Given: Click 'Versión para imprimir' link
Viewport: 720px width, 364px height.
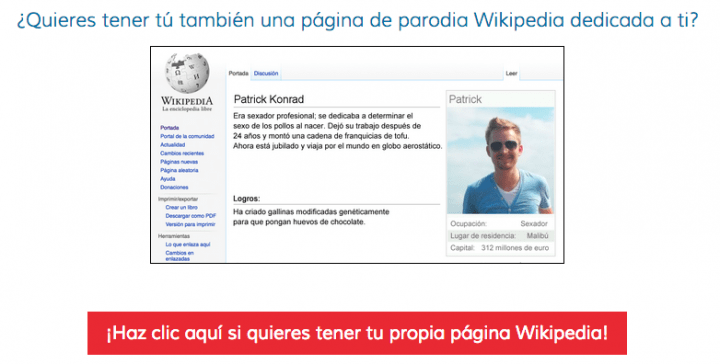Looking at the screenshot, I should click(x=190, y=224).
